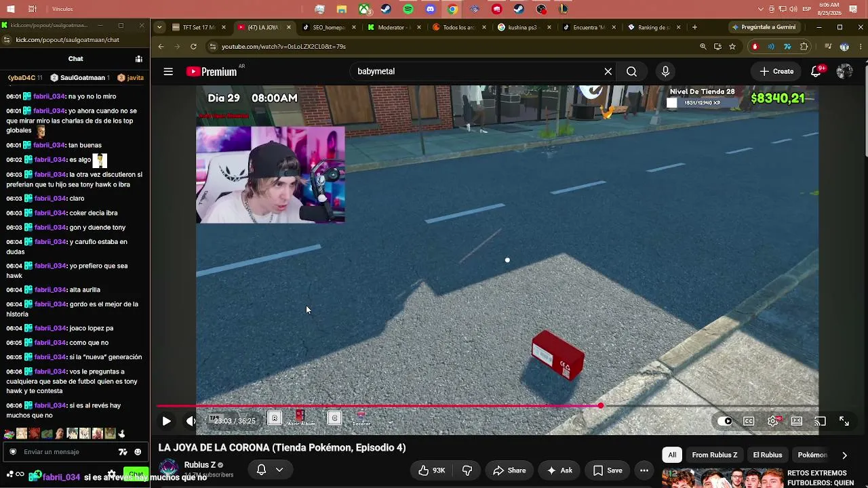Open the chat identity shield icon

[13, 452]
